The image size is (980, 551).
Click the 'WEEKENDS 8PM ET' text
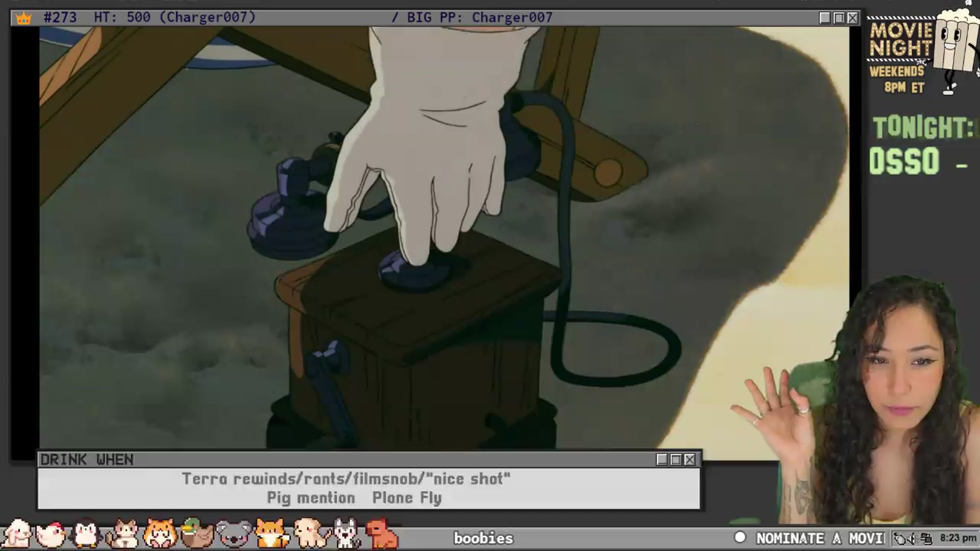(897, 79)
